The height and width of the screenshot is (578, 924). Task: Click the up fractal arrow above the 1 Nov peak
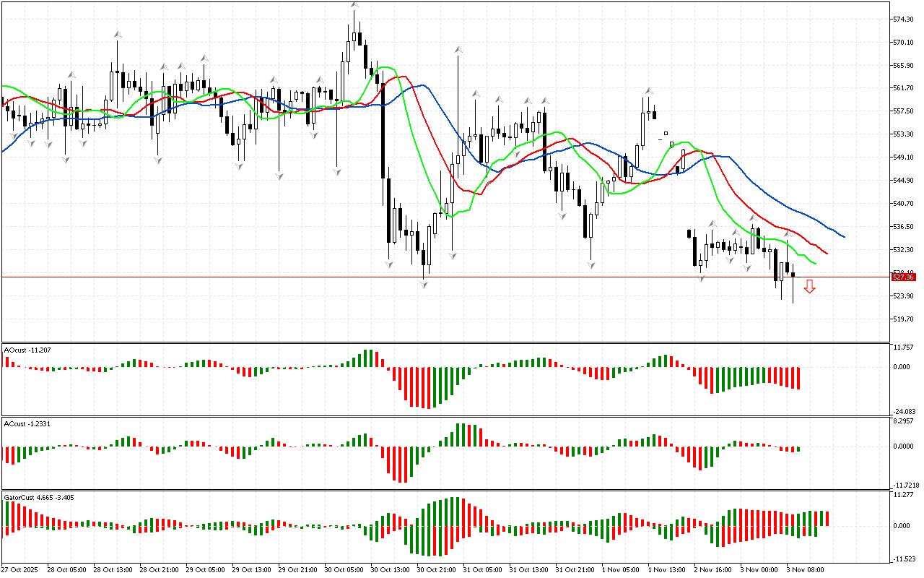pos(648,91)
